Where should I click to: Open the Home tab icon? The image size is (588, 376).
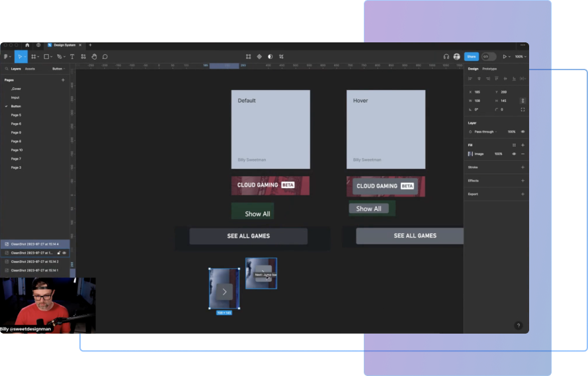click(x=27, y=45)
